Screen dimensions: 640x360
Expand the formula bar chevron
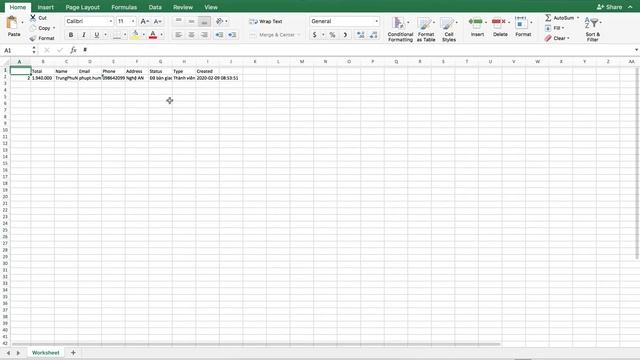click(x=636, y=50)
